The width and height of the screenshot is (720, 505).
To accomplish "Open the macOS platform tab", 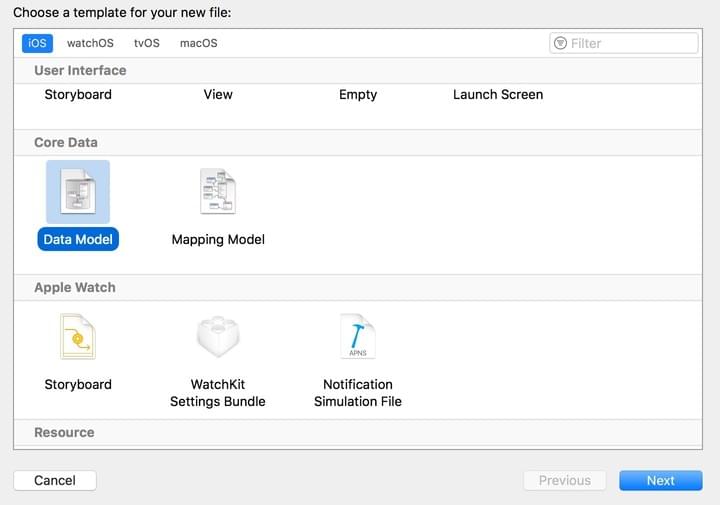I will pos(198,43).
